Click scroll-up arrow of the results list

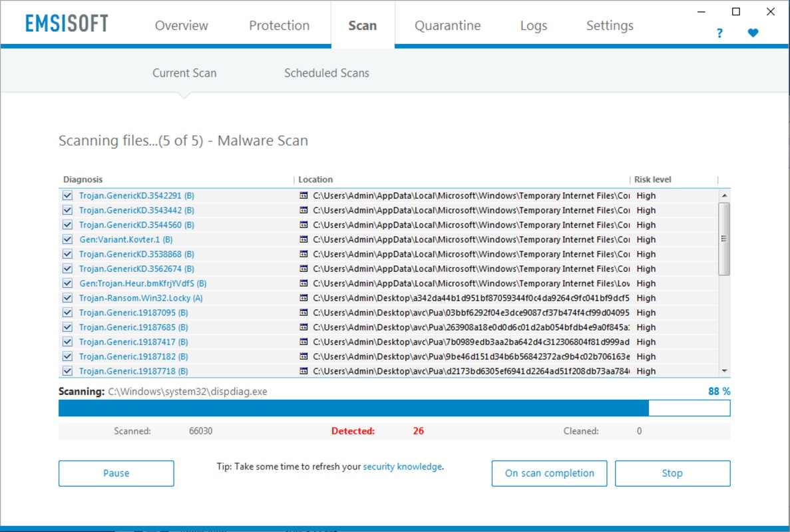click(x=724, y=196)
